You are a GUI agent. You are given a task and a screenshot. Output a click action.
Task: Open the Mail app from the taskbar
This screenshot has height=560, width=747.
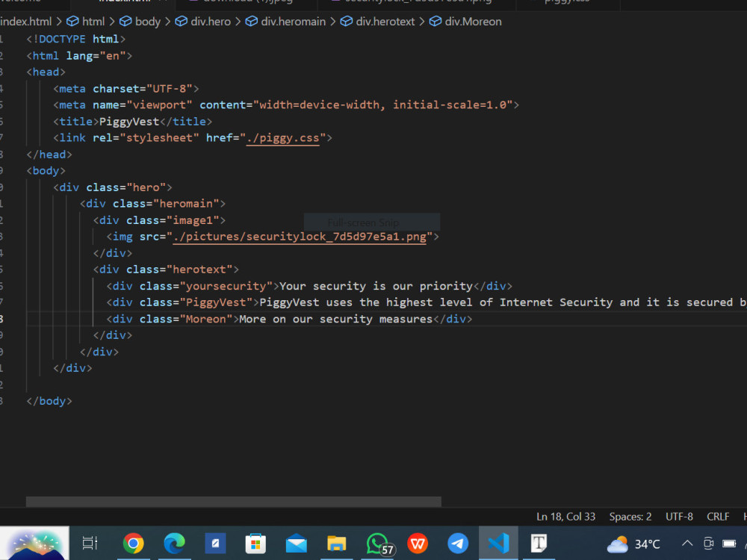click(297, 544)
